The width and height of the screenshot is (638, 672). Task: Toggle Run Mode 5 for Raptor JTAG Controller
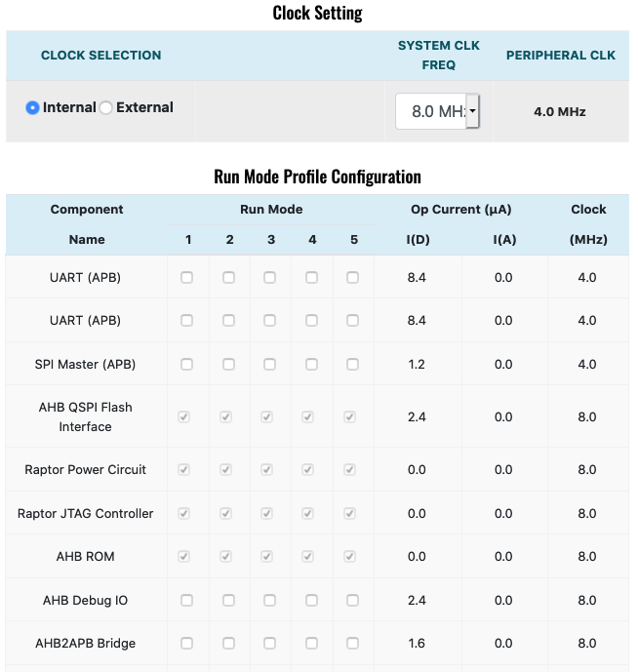349,513
